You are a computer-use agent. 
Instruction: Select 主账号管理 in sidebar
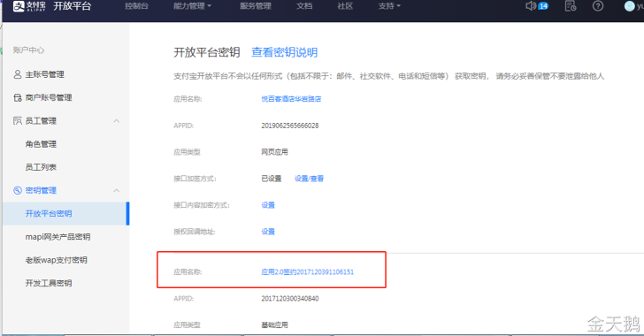pos(45,74)
